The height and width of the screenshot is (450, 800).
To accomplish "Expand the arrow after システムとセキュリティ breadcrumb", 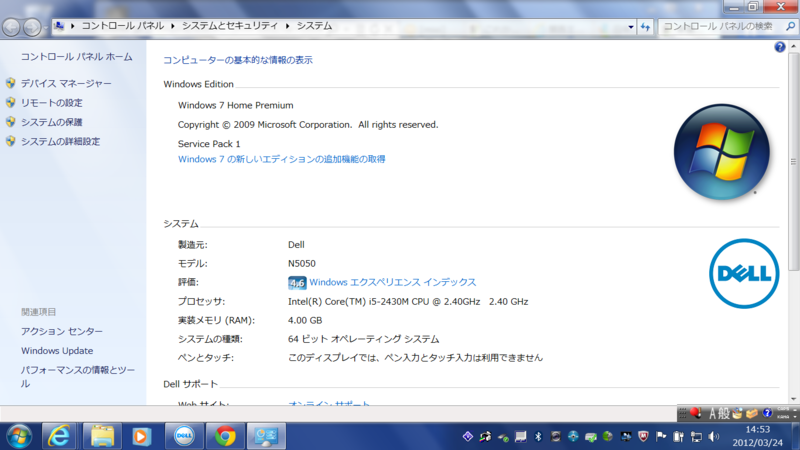I will pyautogui.click(x=288, y=26).
